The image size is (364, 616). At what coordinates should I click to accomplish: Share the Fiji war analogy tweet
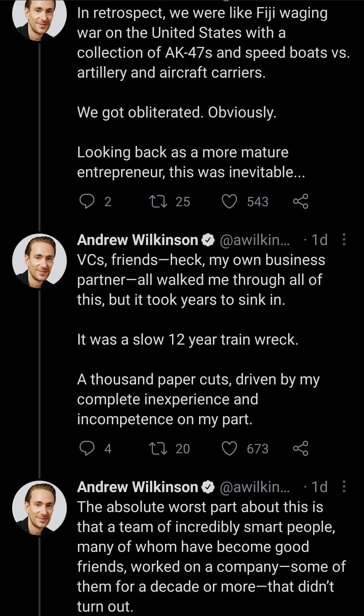click(x=300, y=202)
